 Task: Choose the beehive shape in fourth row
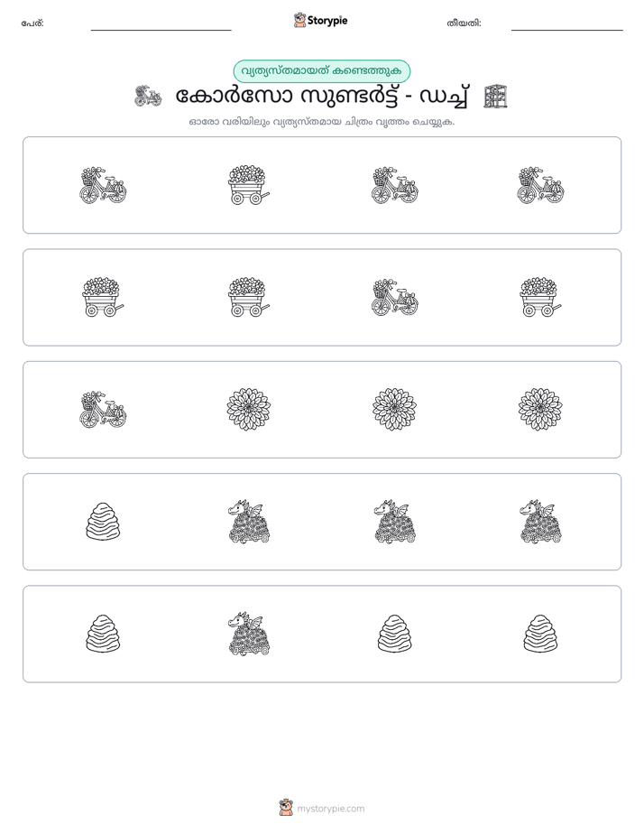(103, 522)
